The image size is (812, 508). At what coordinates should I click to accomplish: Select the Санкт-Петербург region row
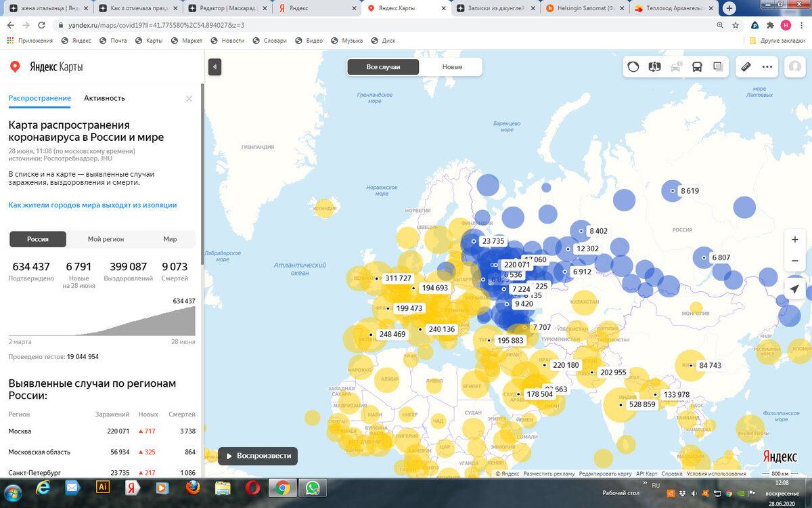point(101,472)
